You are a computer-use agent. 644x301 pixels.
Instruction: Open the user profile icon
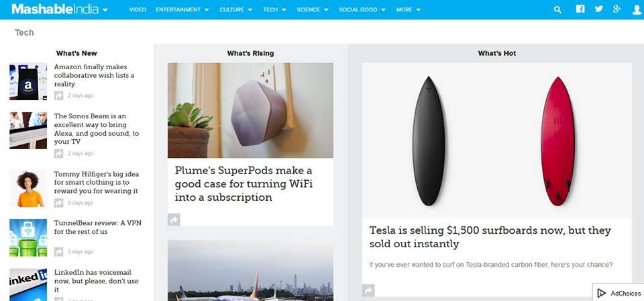tap(637, 9)
